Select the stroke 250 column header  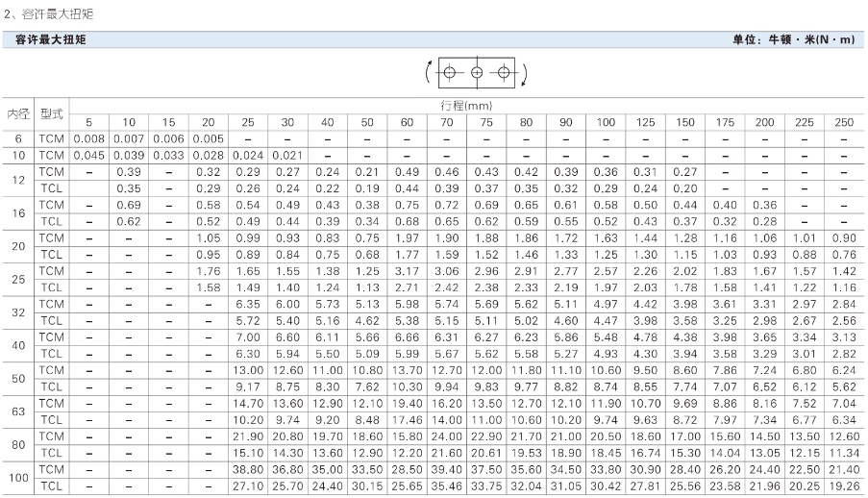pyautogui.click(x=843, y=122)
